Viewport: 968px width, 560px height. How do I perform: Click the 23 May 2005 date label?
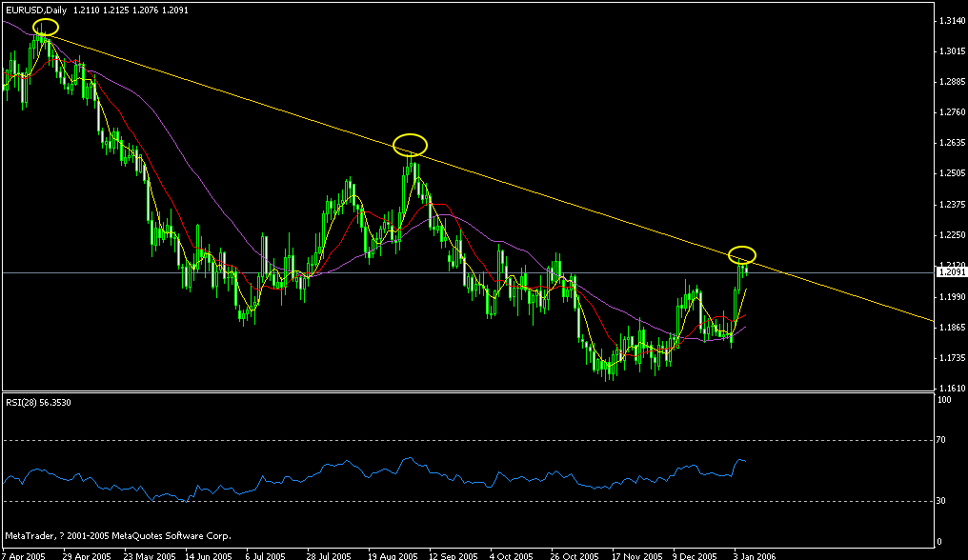pos(149,555)
